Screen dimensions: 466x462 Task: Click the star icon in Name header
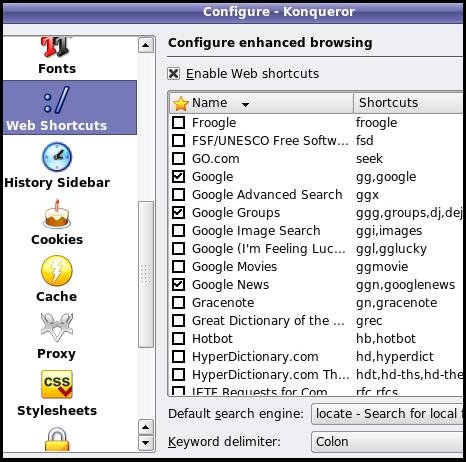point(181,103)
